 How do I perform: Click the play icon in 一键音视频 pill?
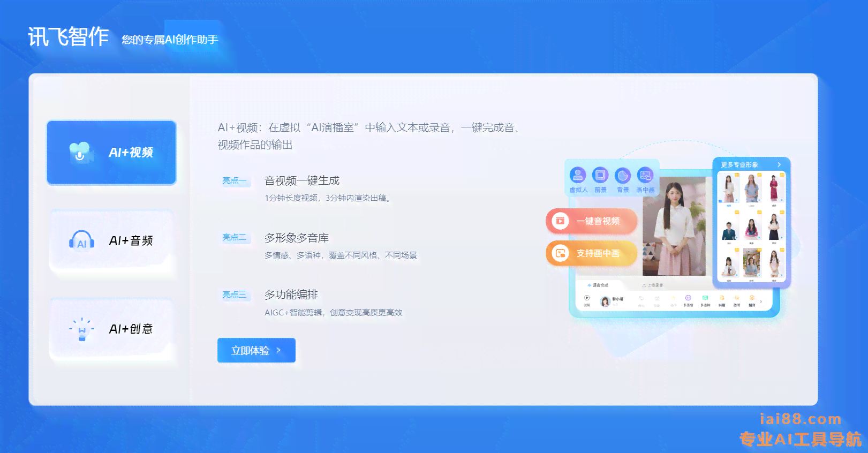click(560, 221)
